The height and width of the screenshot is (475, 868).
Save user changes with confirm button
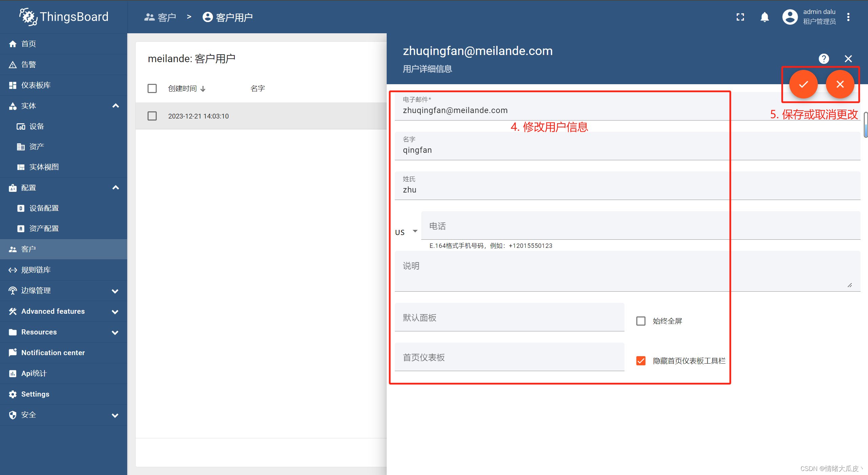pyautogui.click(x=803, y=84)
